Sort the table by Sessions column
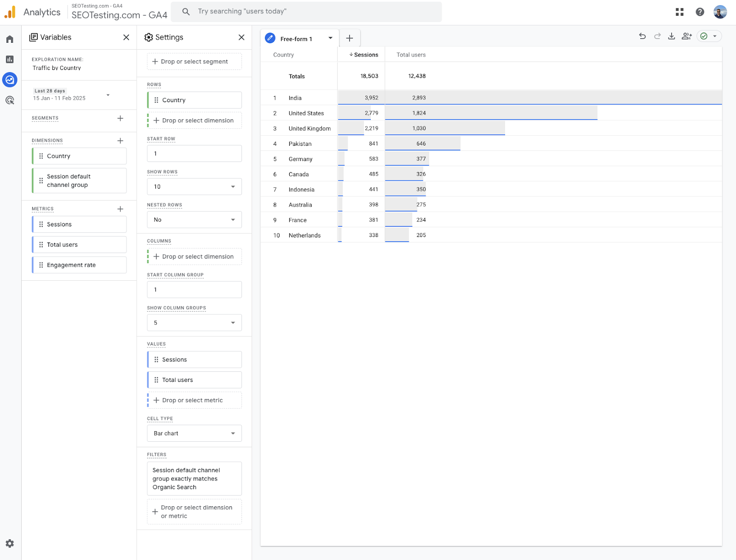Screen dimensions: 736x560 364,54
